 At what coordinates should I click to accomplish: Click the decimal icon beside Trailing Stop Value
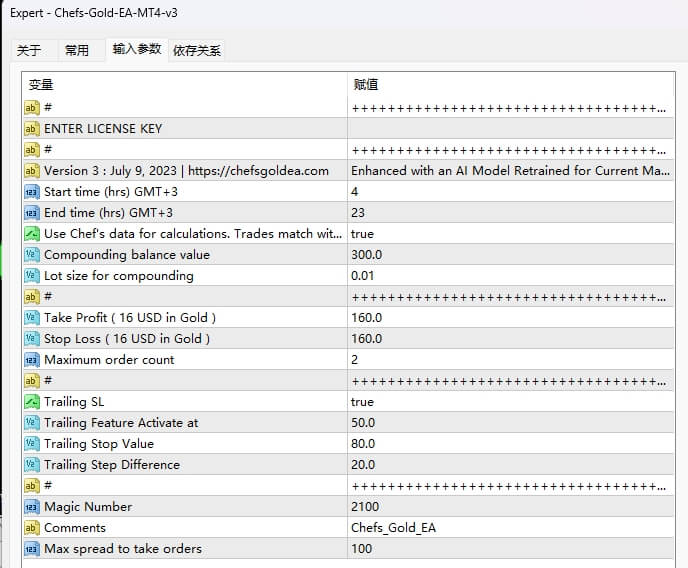31,443
